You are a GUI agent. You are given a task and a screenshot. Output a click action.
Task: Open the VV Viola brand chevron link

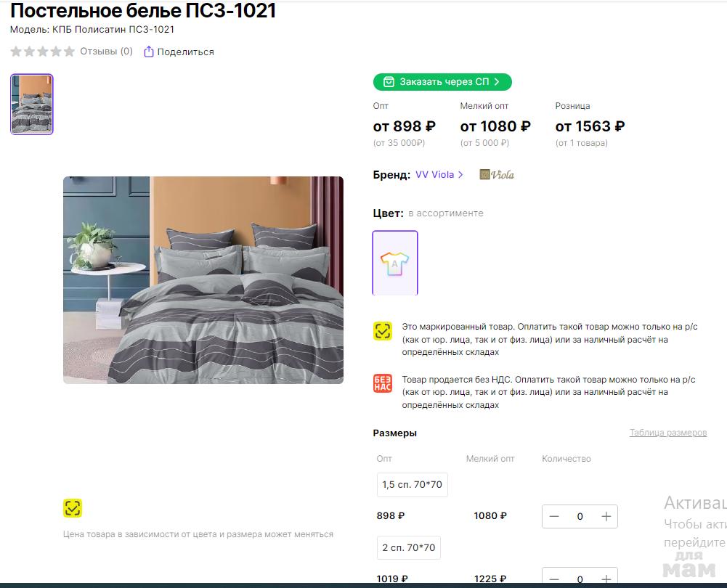click(460, 175)
